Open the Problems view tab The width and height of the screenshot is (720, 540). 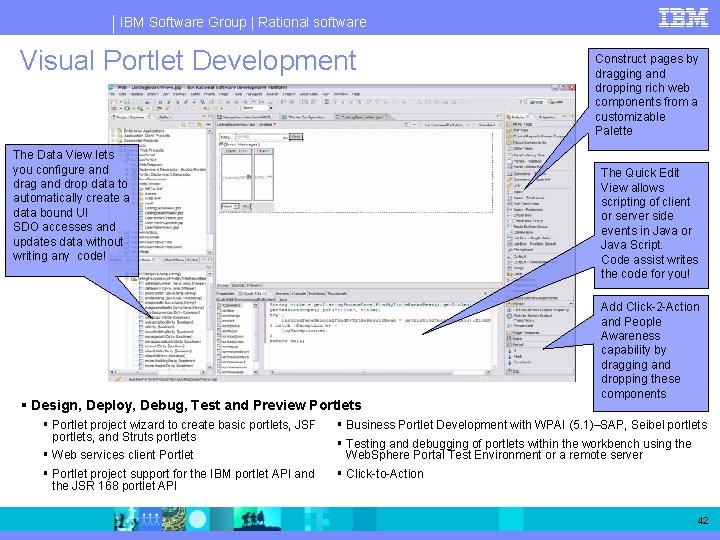(317, 293)
